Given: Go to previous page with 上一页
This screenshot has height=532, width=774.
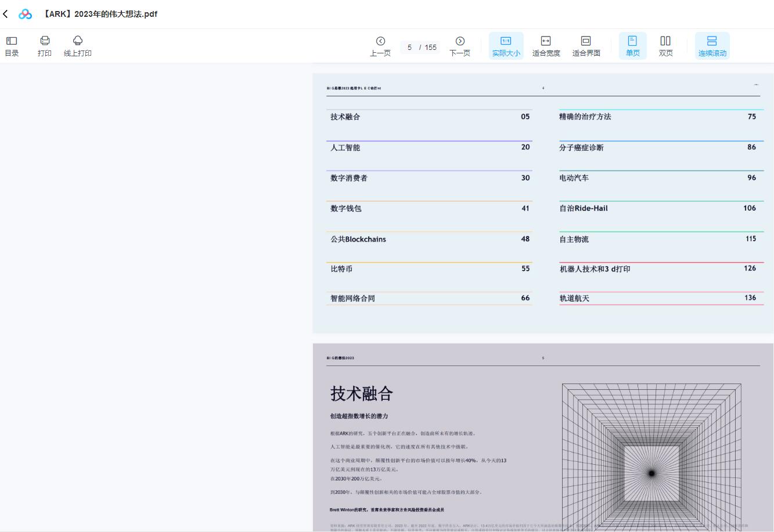Looking at the screenshot, I should point(380,46).
